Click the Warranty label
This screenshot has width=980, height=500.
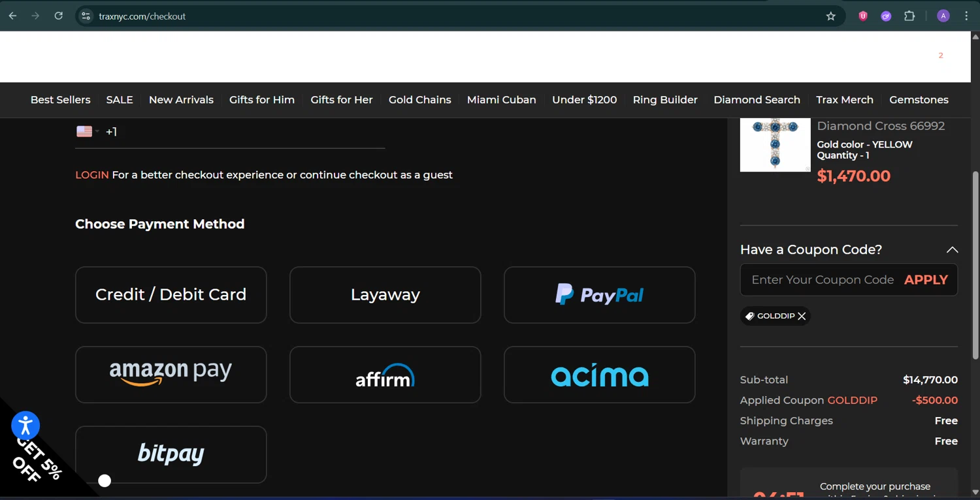tap(764, 441)
